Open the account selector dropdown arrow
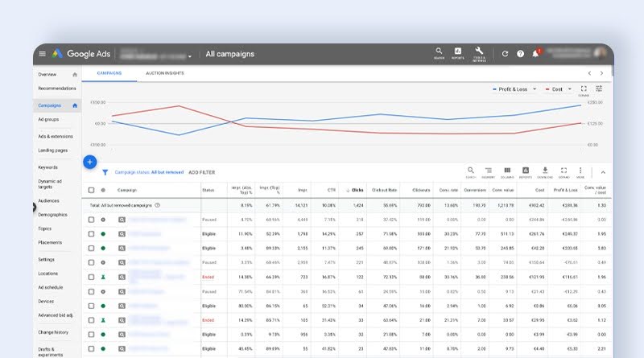Image resolution: width=644 pixels, height=358 pixels. tap(190, 56)
